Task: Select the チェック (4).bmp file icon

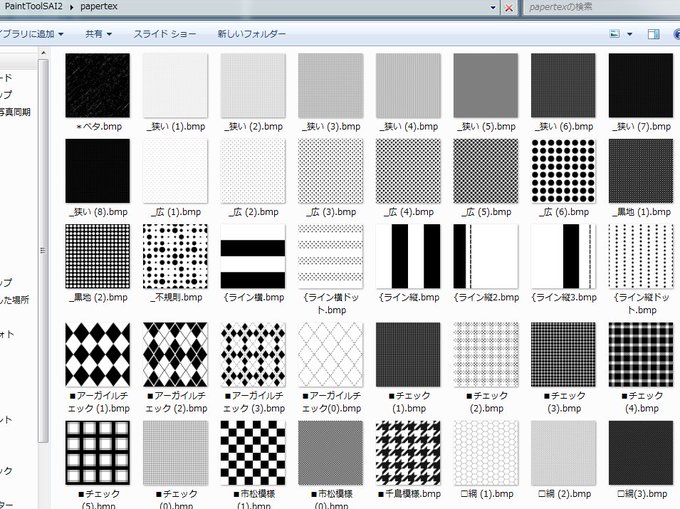Action: coord(641,354)
